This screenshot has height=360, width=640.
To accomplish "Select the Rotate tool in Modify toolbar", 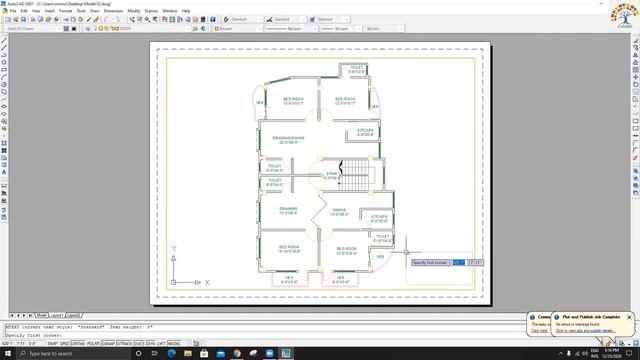I will point(636,84).
